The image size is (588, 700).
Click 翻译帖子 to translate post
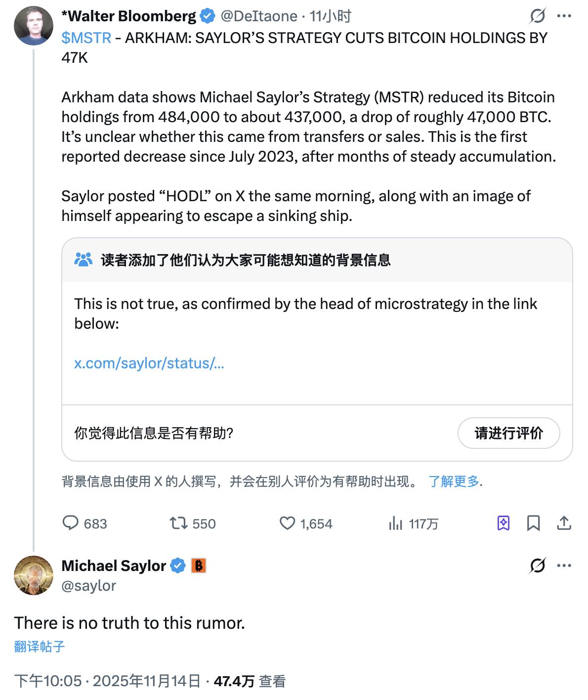click(x=40, y=647)
